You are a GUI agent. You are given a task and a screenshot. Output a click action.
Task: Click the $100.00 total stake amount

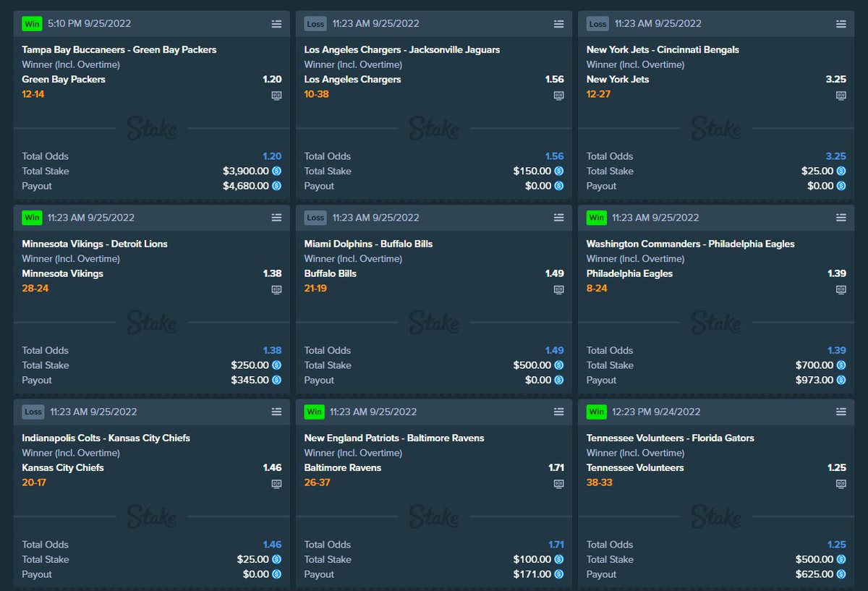tap(532, 559)
